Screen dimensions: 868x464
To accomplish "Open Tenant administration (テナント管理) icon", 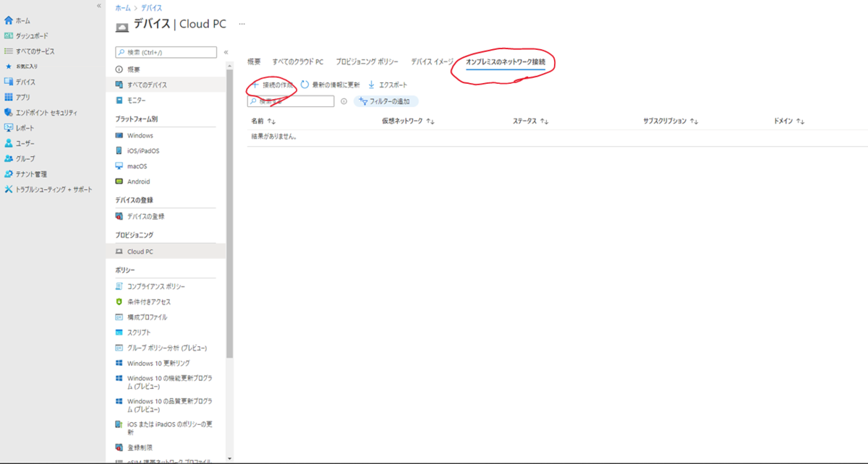I will [x=9, y=174].
